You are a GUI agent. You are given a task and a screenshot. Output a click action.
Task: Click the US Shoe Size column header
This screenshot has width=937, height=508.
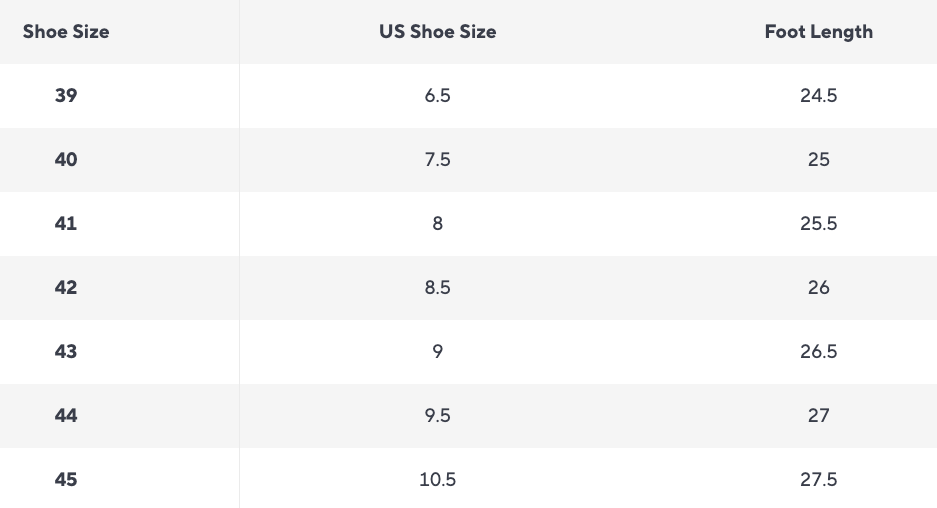pos(437,32)
